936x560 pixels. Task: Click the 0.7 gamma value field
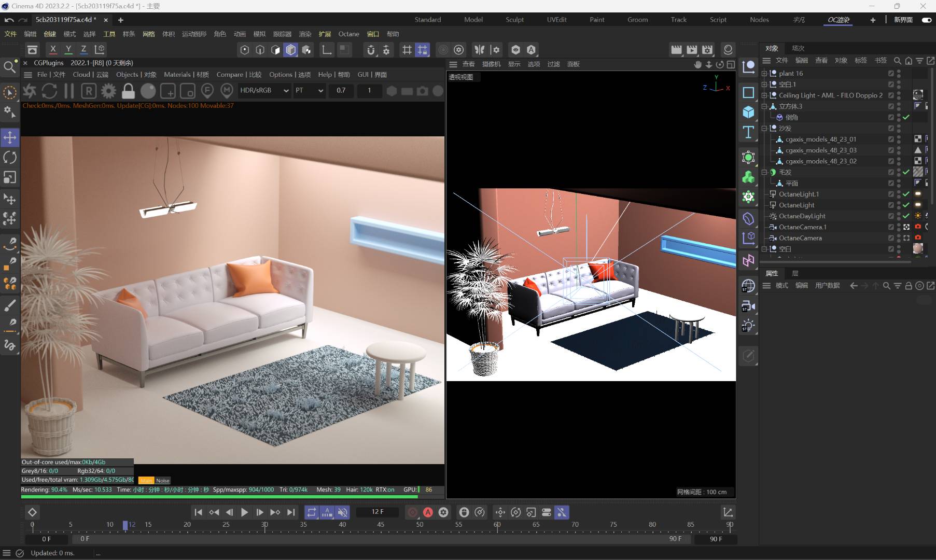click(x=341, y=90)
